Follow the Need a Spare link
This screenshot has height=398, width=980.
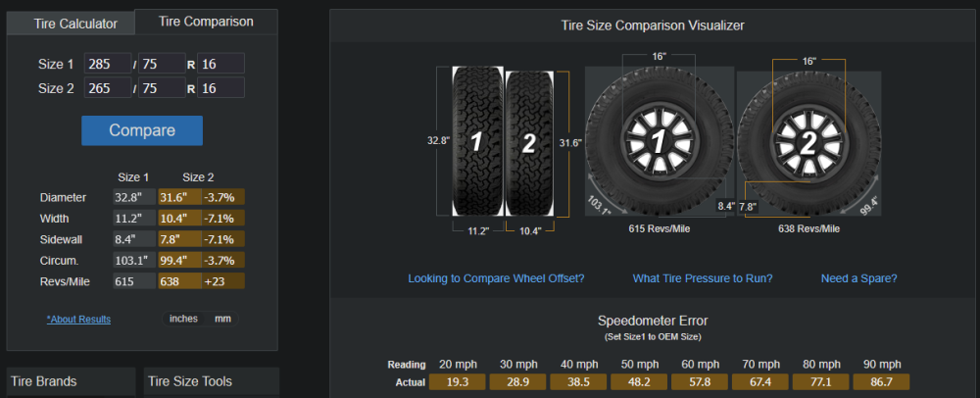[858, 278]
